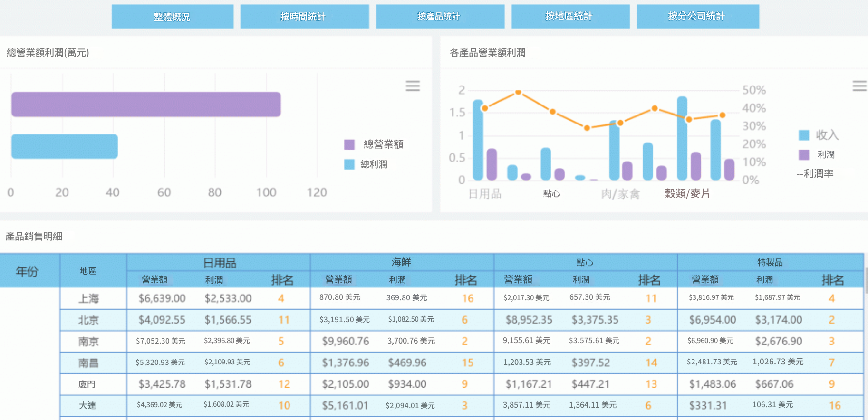Click the 日用品 group header in table
Viewport: 868px width, 420px height.
tap(219, 262)
